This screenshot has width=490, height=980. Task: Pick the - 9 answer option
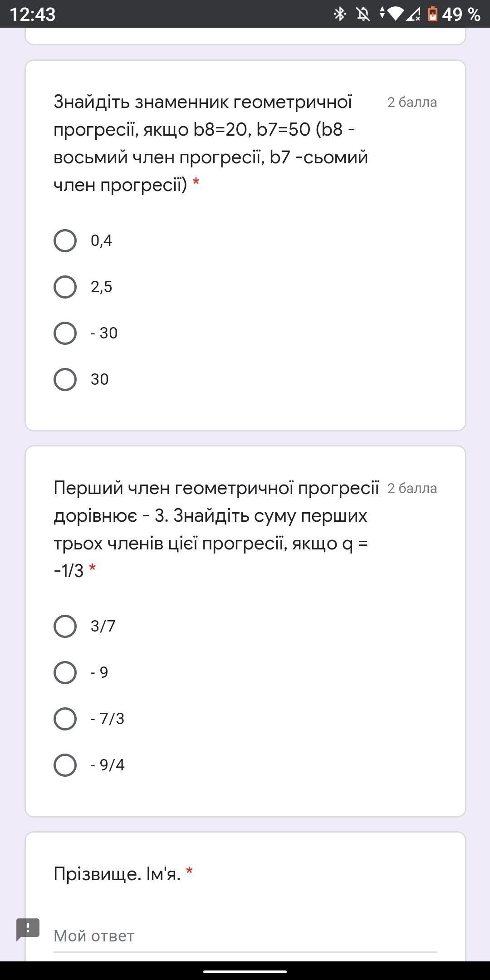(x=65, y=672)
